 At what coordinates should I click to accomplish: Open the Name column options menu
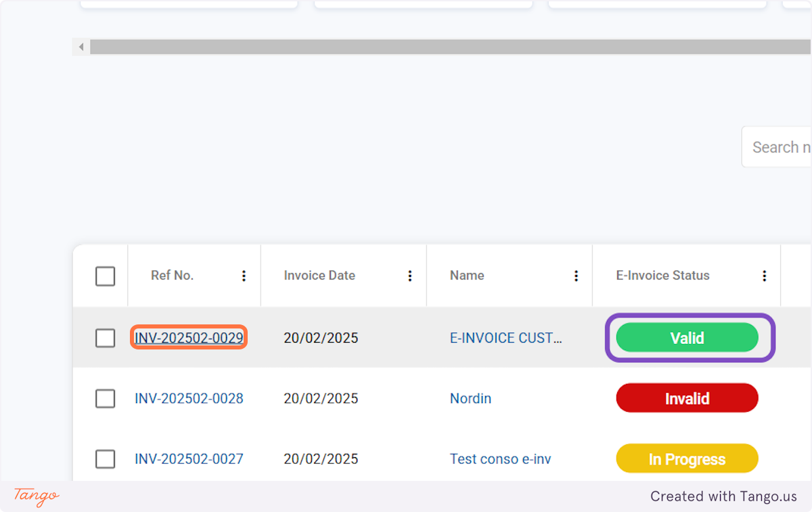[x=576, y=276]
